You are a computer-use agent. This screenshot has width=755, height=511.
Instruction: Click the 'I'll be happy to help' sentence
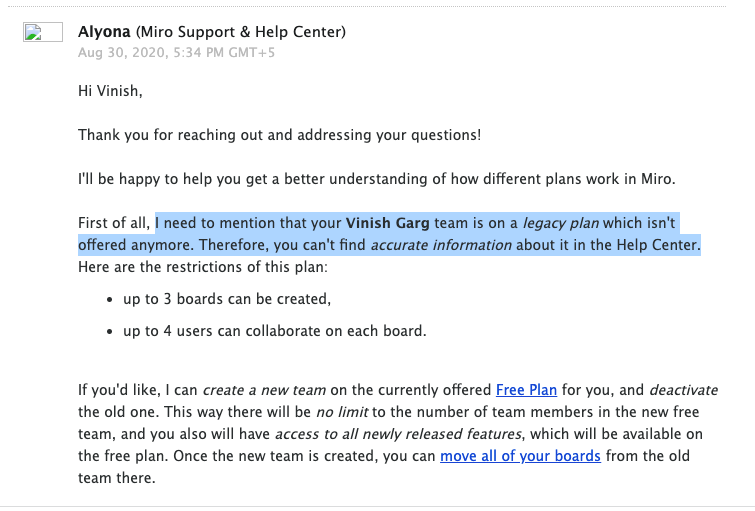coord(377,179)
